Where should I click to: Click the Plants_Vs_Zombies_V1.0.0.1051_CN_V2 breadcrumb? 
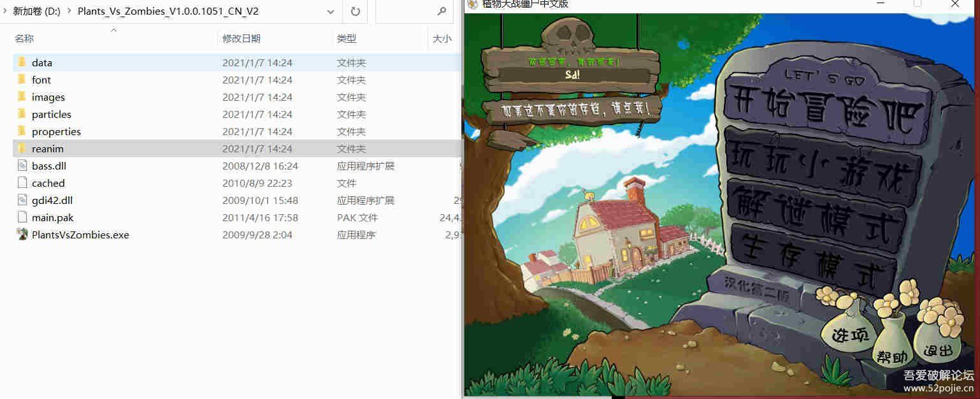click(168, 11)
